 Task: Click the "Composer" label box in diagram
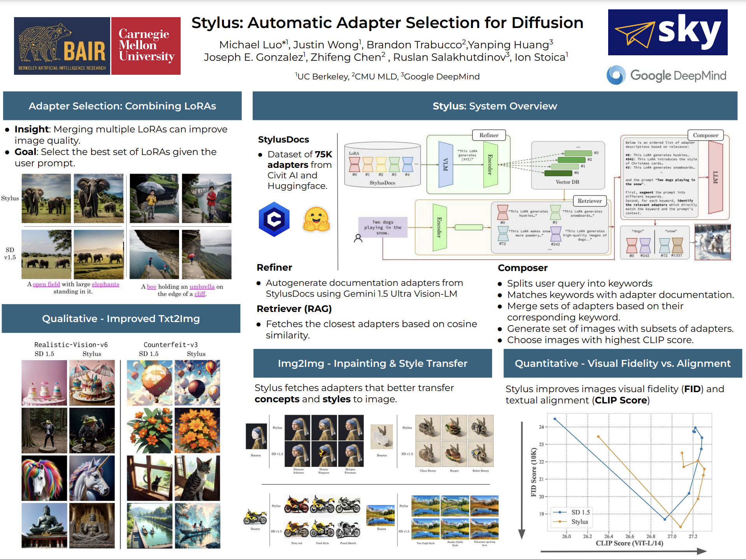[705, 135]
